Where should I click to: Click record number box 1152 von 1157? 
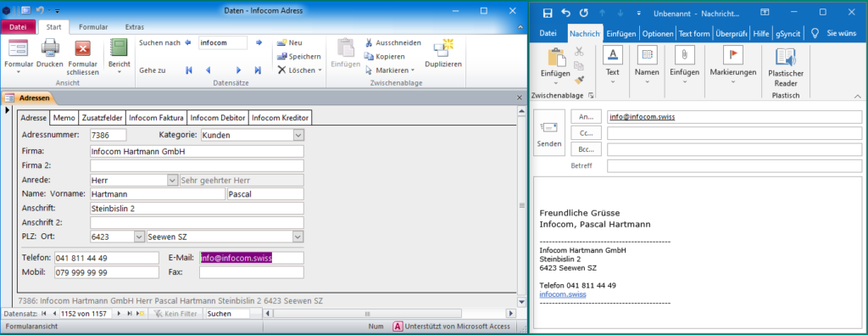click(x=86, y=314)
